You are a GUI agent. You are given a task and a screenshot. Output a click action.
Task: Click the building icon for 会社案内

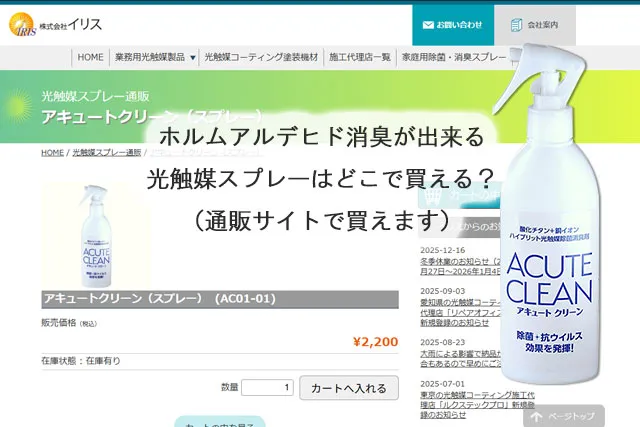(512, 24)
